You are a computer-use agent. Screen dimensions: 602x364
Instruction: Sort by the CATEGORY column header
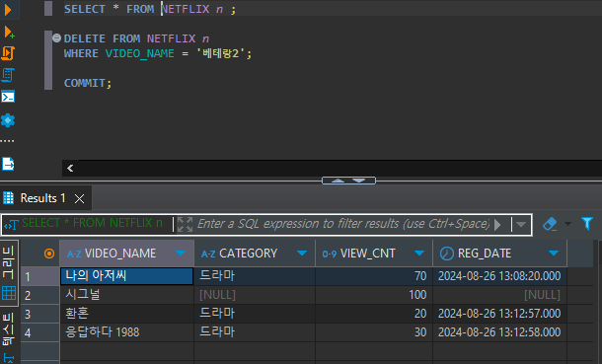click(248, 254)
